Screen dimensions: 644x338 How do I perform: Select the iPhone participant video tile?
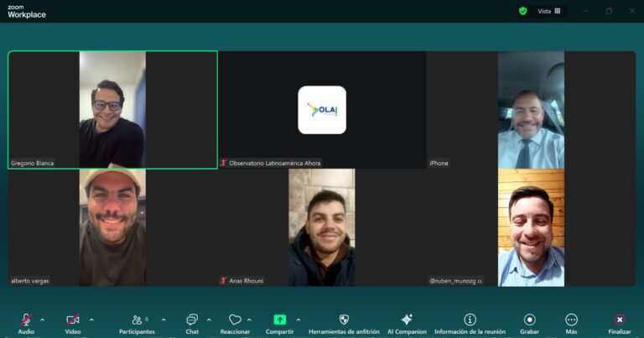531,110
